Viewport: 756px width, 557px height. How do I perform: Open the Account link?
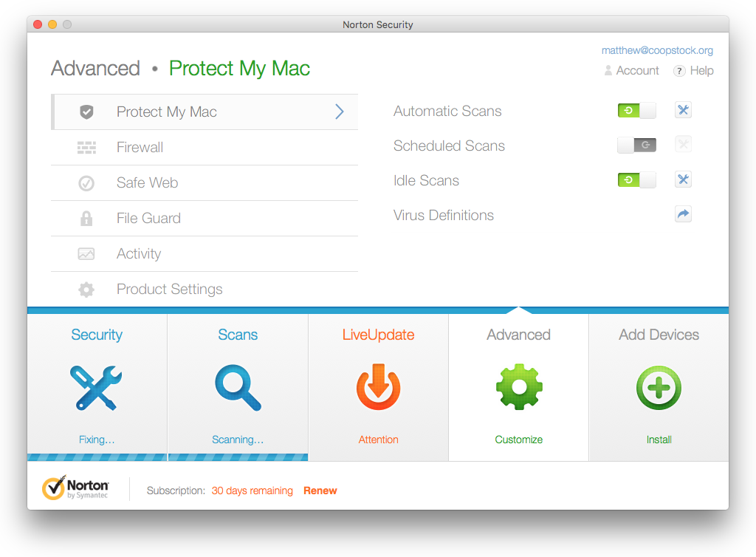tap(631, 71)
